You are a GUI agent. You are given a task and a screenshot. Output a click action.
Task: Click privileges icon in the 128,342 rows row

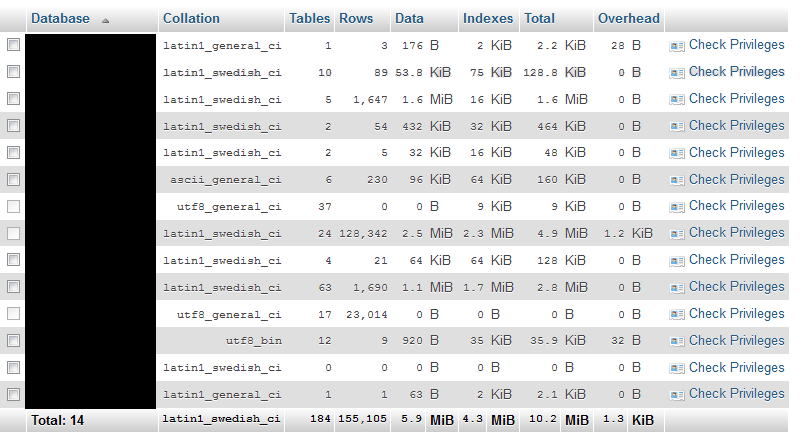[x=677, y=234]
